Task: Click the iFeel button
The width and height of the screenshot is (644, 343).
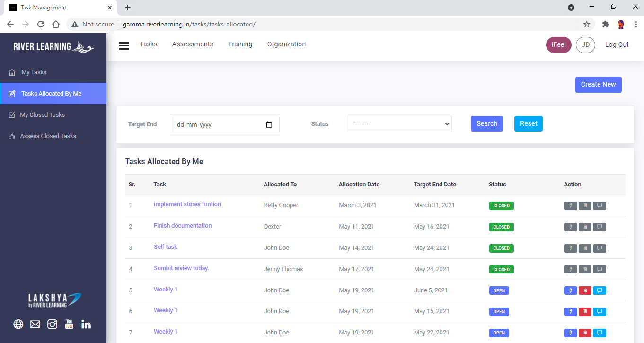Action: [558, 45]
